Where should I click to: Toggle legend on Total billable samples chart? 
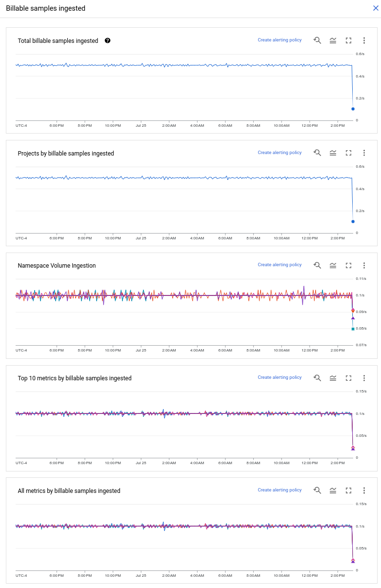tap(333, 40)
